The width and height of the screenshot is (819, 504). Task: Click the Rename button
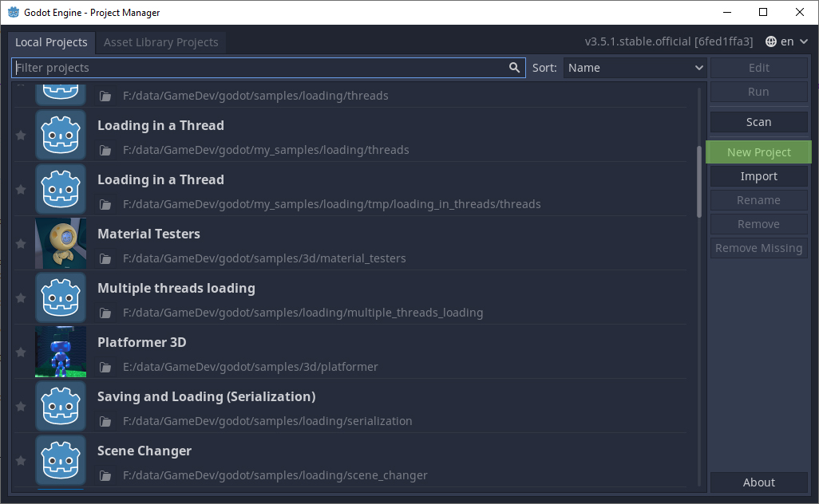[x=759, y=200]
